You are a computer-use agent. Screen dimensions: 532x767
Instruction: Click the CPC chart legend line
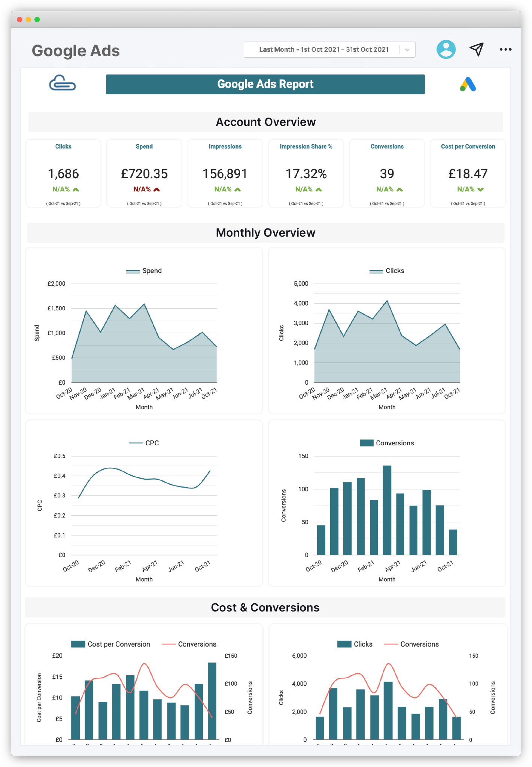tap(136, 443)
